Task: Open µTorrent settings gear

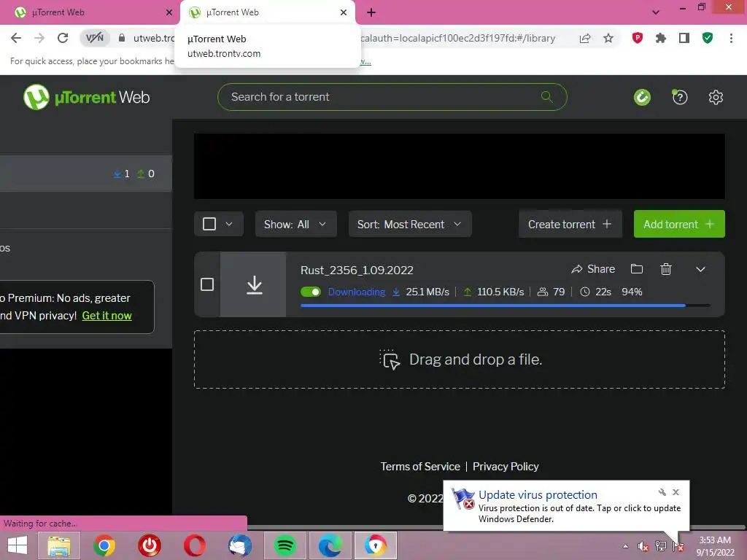Action: pyautogui.click(x=716, y=97)
